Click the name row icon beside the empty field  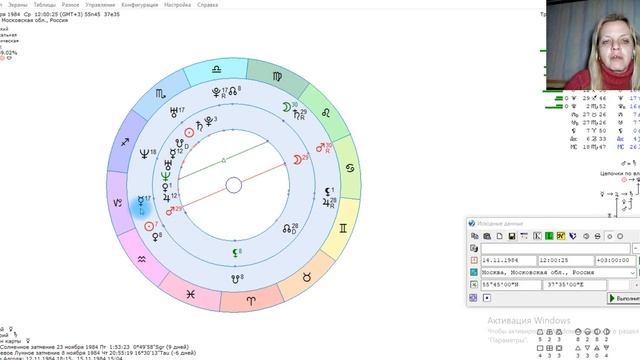pyautogui.click(x=473, y=248)
